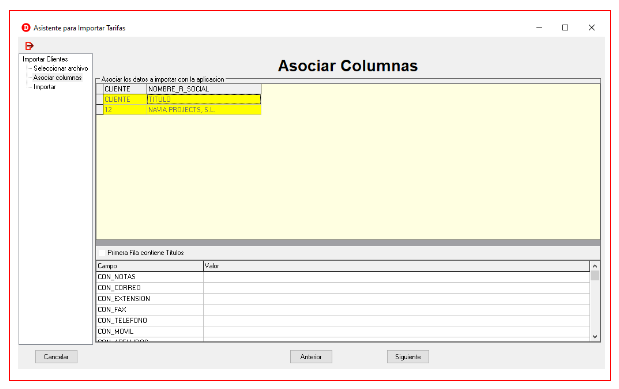Select the cell containing 12
Image resolution: width=619 pixels, height=389 pixels.
[125, 109]
